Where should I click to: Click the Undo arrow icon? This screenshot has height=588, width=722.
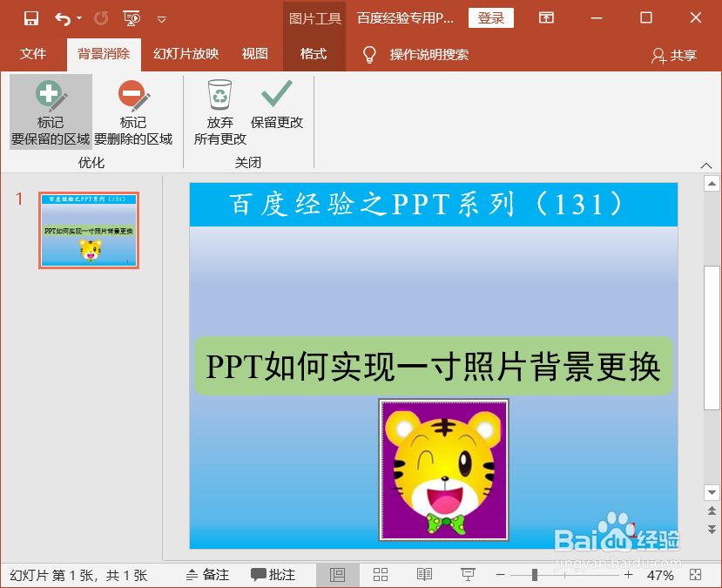point(63,18)
